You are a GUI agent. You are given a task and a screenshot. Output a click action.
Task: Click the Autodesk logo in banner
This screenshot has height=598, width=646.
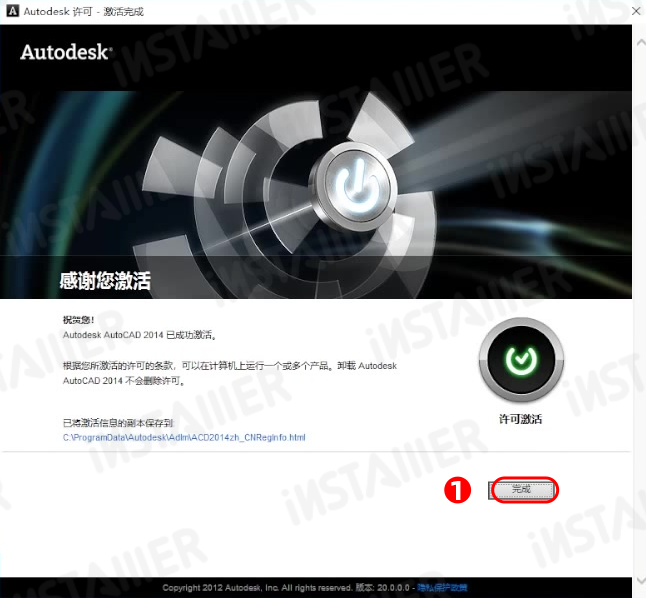coord(66,52)
